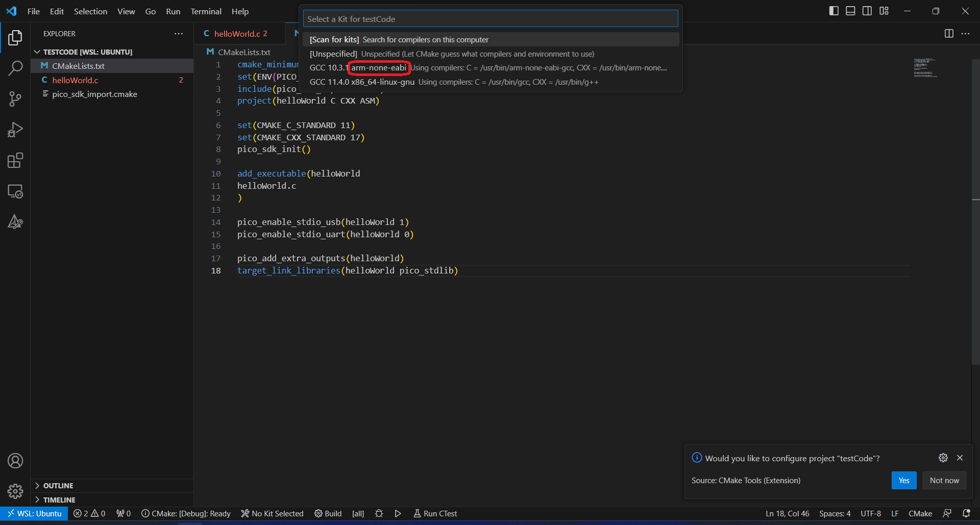Image resolution: width=980 pixels, height=525 pixels.
Task: Open the Extensions view
Action: pyautogui.click(x=15, y=161)
